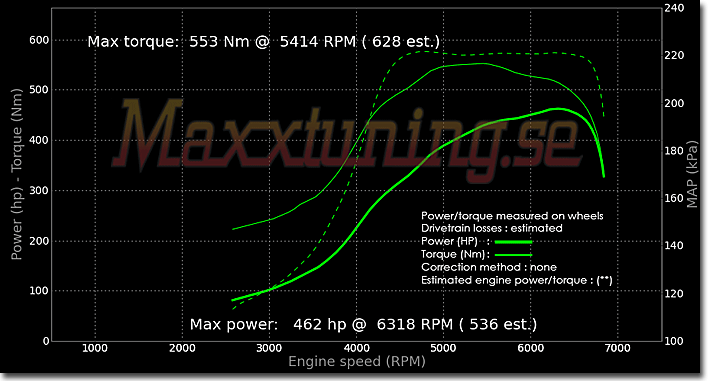Click the 'MAP (kPa)' axis label
The height and width of the screenshot is (381, 708).
[x=692, y=174]
